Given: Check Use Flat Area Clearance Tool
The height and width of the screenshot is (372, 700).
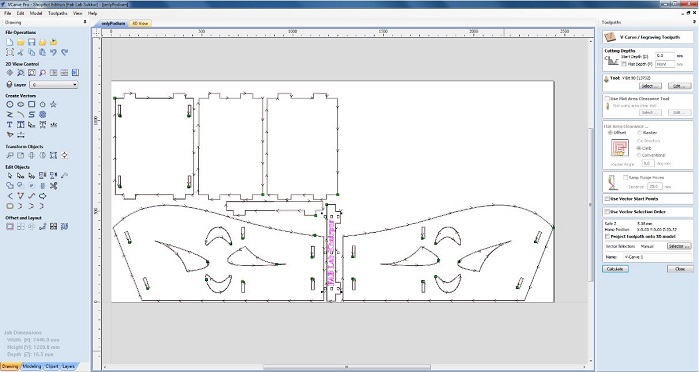Looking at the screenshot, I should [x=607, y=99].
